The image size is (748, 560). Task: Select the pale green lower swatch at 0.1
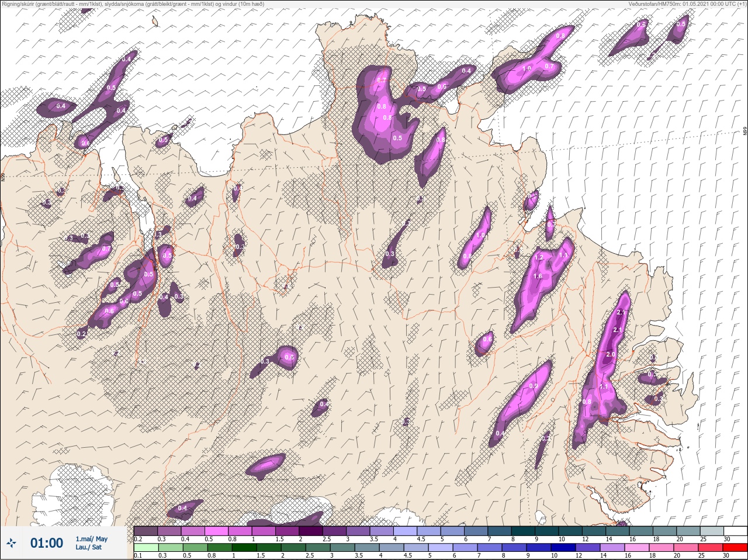click(146, 548)
